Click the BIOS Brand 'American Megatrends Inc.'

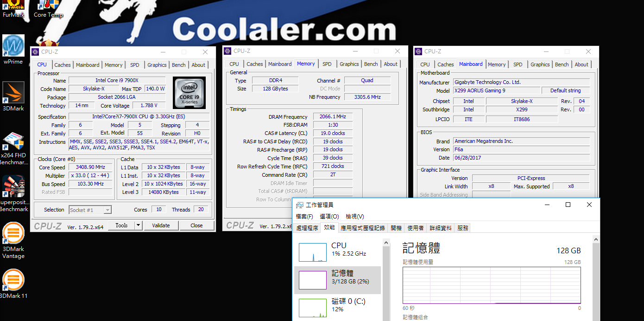click(x=521, y=141)
